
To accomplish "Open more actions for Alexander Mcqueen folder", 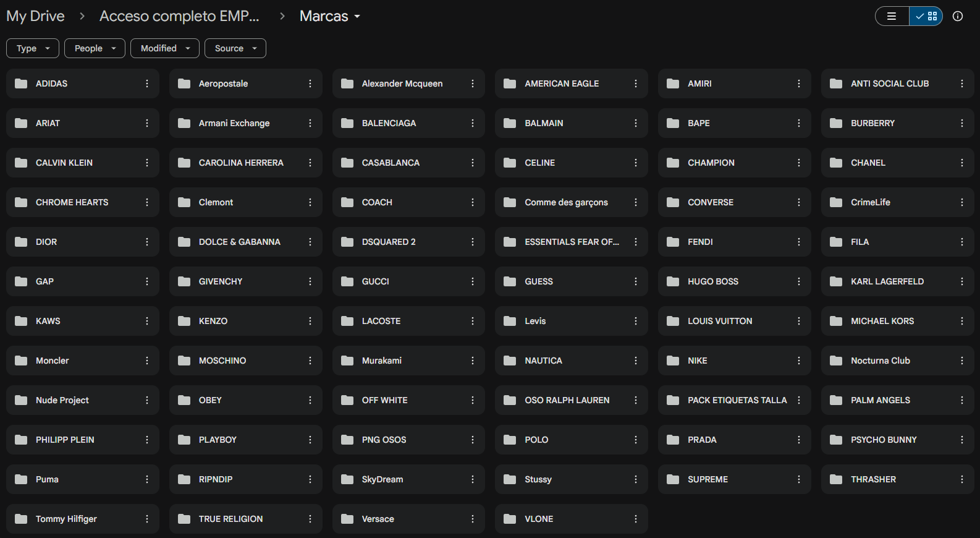I will (x=473, y=83).
